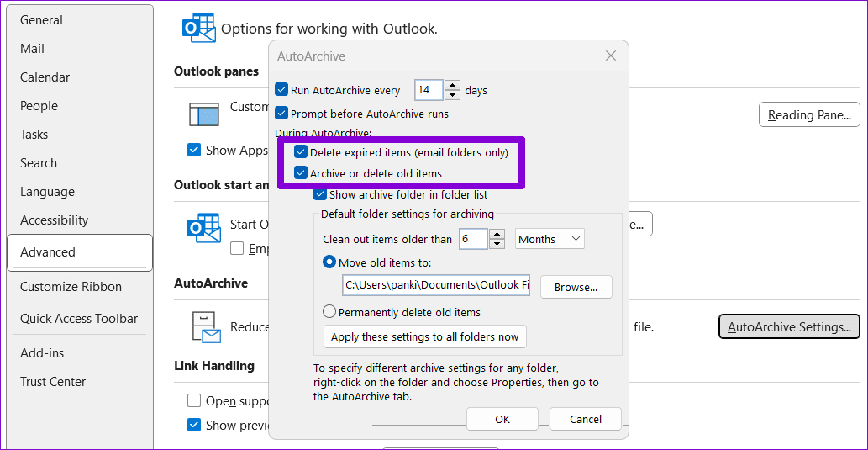Toggle the Empty checkbox under Outlook start

point(238,248)
